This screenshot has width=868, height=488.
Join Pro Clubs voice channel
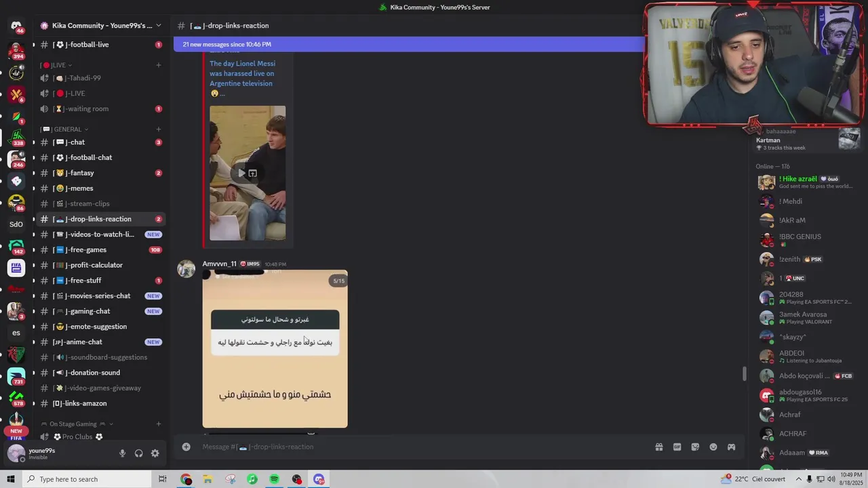click(x=100, y=436)
